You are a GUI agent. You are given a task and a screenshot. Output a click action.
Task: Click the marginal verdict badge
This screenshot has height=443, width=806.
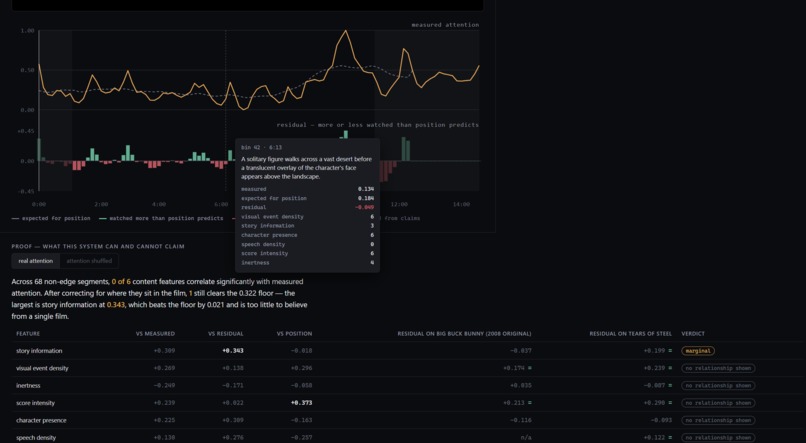tap(698, 351)
